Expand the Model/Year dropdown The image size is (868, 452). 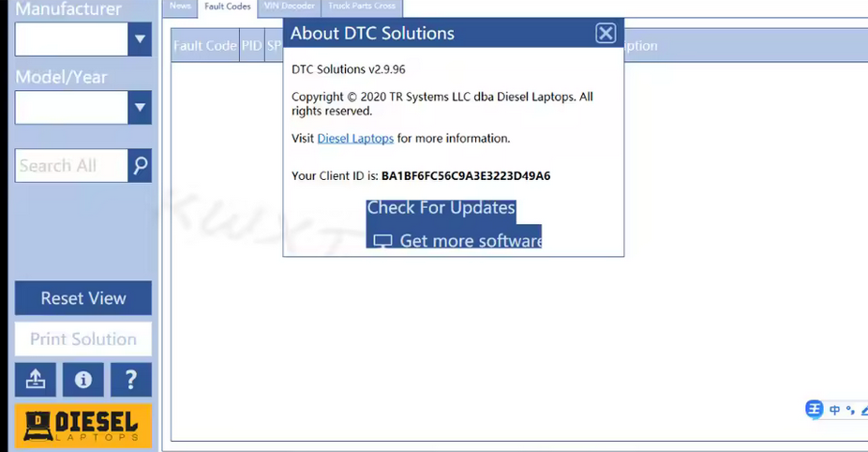coord(140,108)
